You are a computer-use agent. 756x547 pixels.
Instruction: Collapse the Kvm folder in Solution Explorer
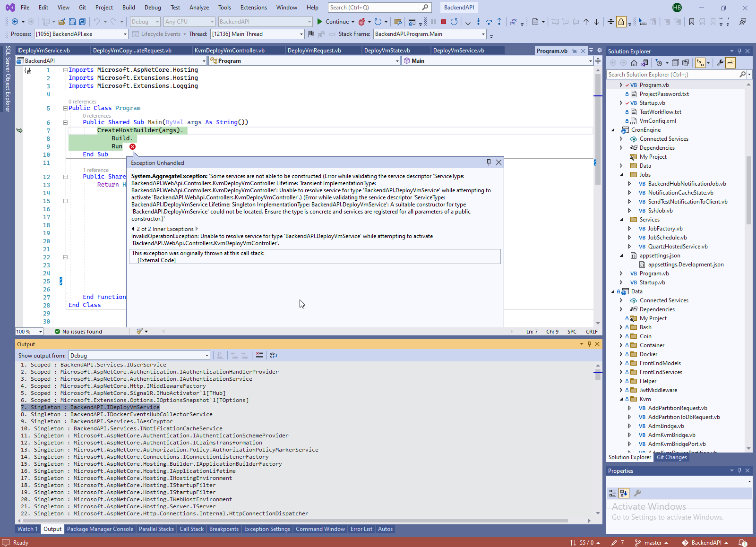click(x=621, y=399)
